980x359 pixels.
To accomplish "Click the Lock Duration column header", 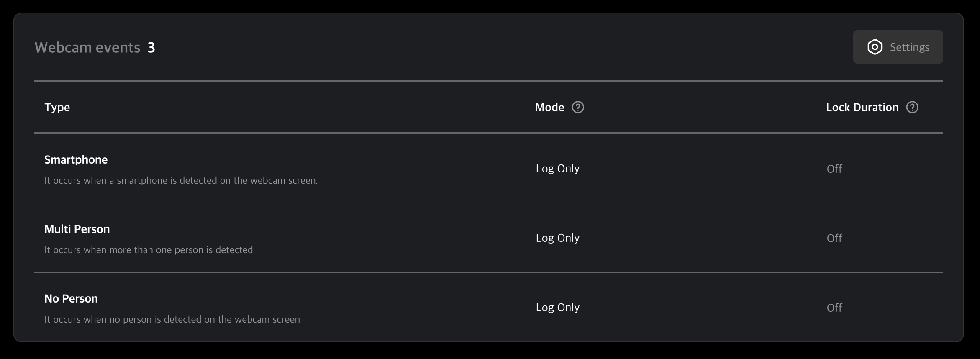I will coord(862,108).
